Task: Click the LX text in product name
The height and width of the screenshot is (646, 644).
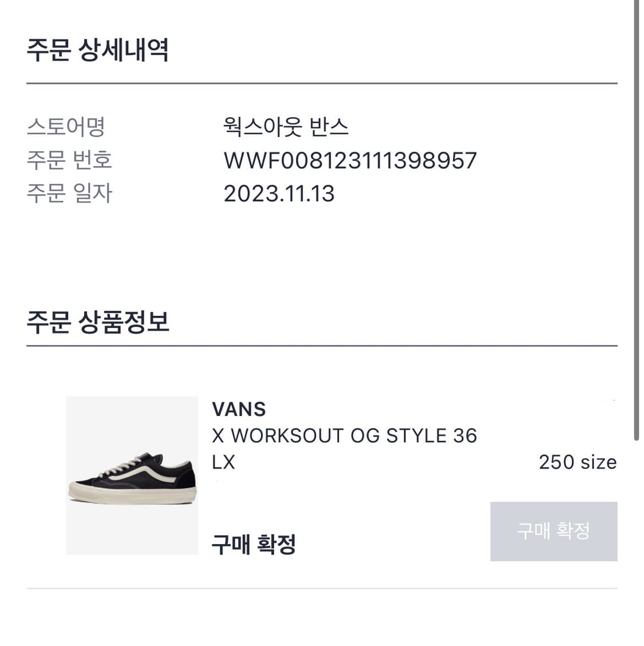Action: pyautogui.click(x=223, y=462)
